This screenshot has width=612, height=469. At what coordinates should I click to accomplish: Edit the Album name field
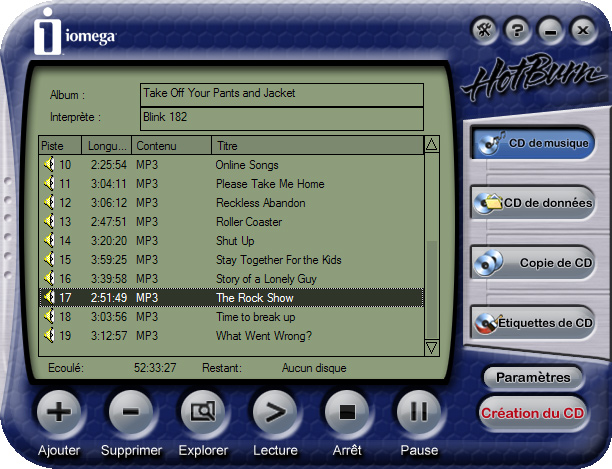click(x=282, y=94)
